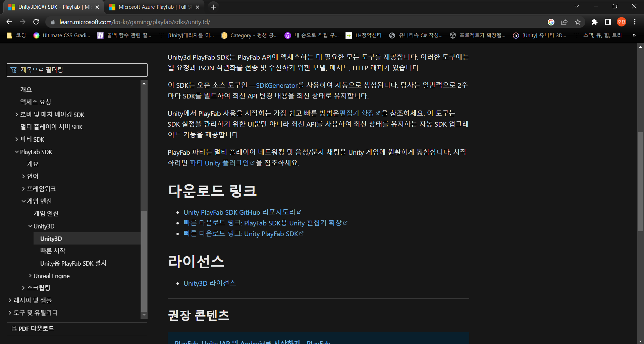The width and height of the screenshot is (644, 344).
Task: Expand 레시피 및 샘플 node
Action: (x=10, y=300)
